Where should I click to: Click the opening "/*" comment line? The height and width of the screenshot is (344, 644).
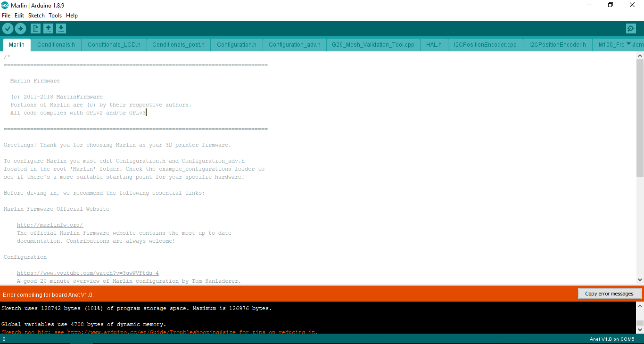[7, 57]
